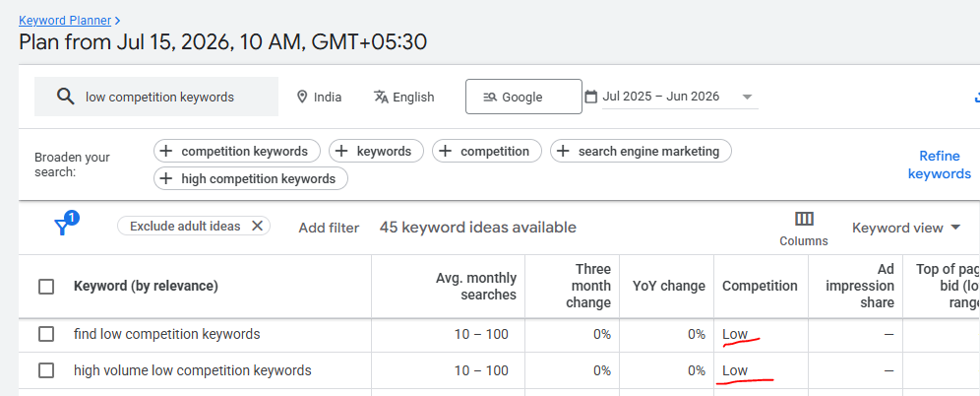Click the location pin icon
This screenshot has width=980, height=396.
tap(302, 97)
